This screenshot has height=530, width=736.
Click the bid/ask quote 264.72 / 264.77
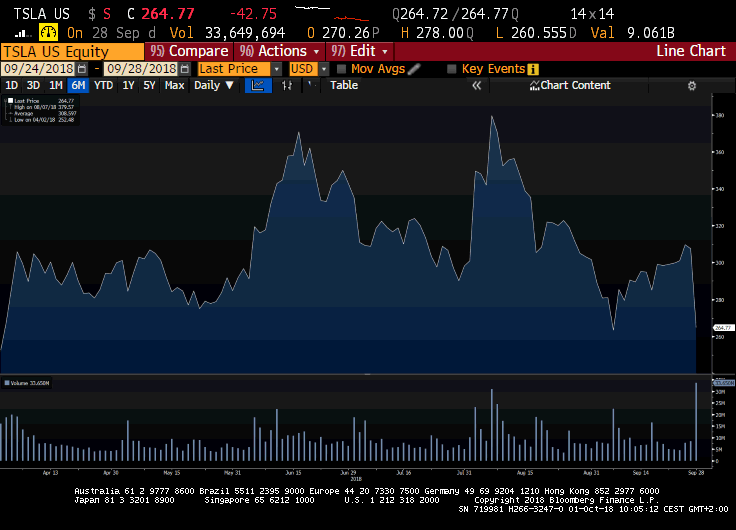[x=455, y=14]
